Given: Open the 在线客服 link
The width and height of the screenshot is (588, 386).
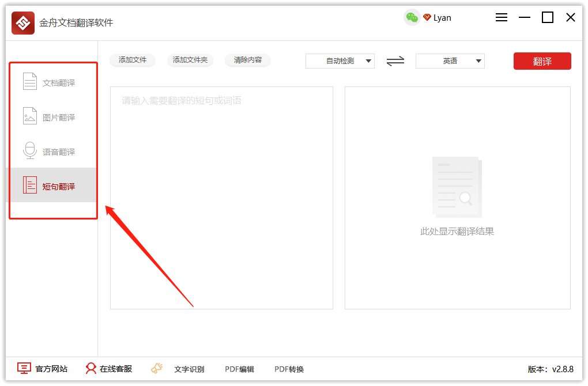Looking at the screenshot, I should click(116, 369).
